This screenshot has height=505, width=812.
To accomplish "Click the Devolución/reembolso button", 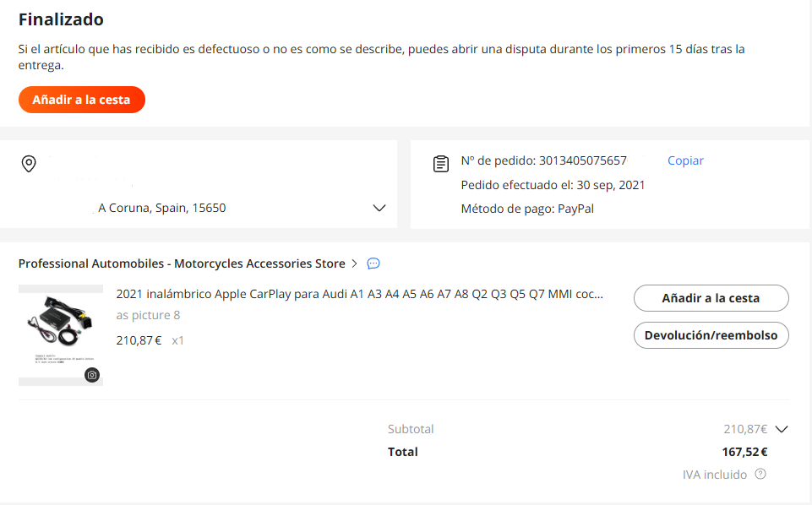I will 711,335.
